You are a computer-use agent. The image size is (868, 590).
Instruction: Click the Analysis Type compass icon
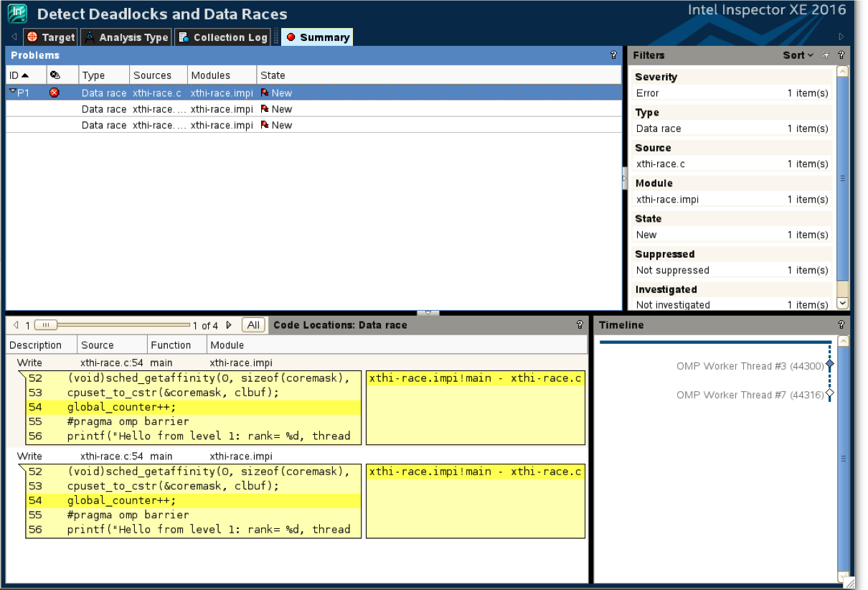click(89, 37)
